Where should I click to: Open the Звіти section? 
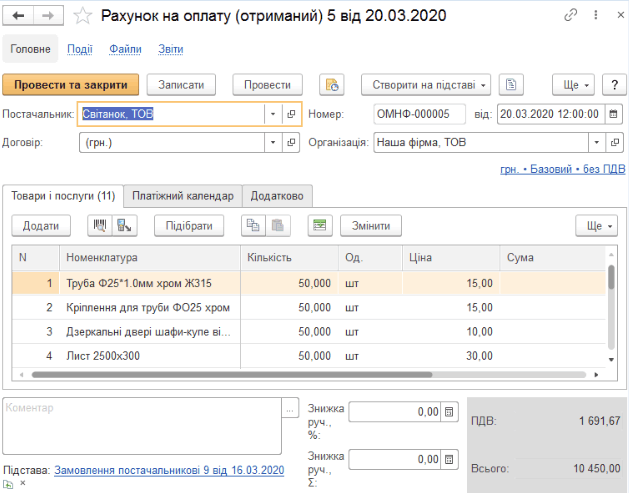click(170, 49)
